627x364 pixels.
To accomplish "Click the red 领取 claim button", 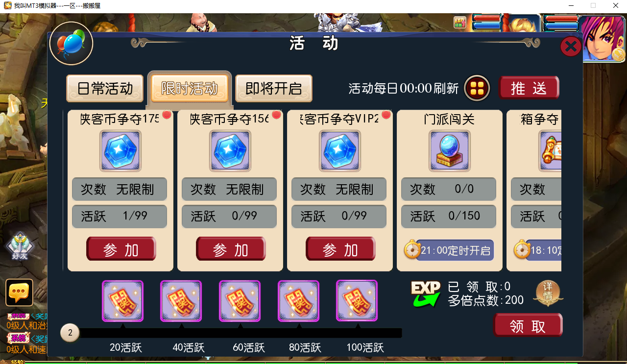I will (528, 326).
